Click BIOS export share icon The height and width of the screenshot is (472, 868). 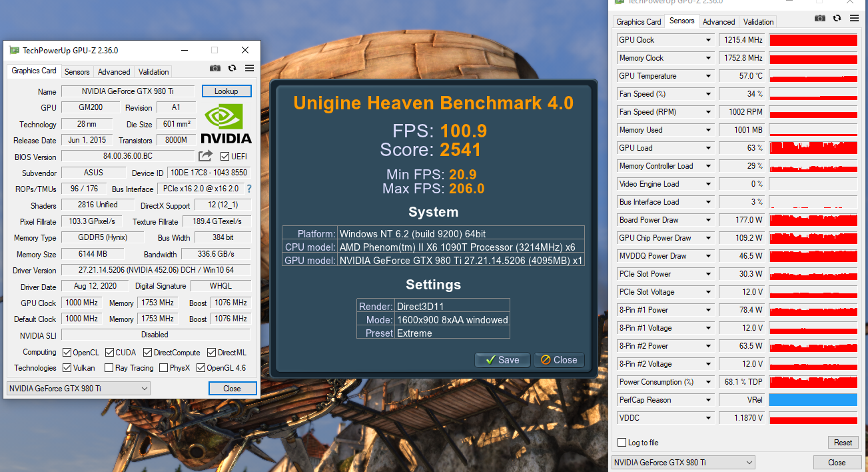point(205,156)
